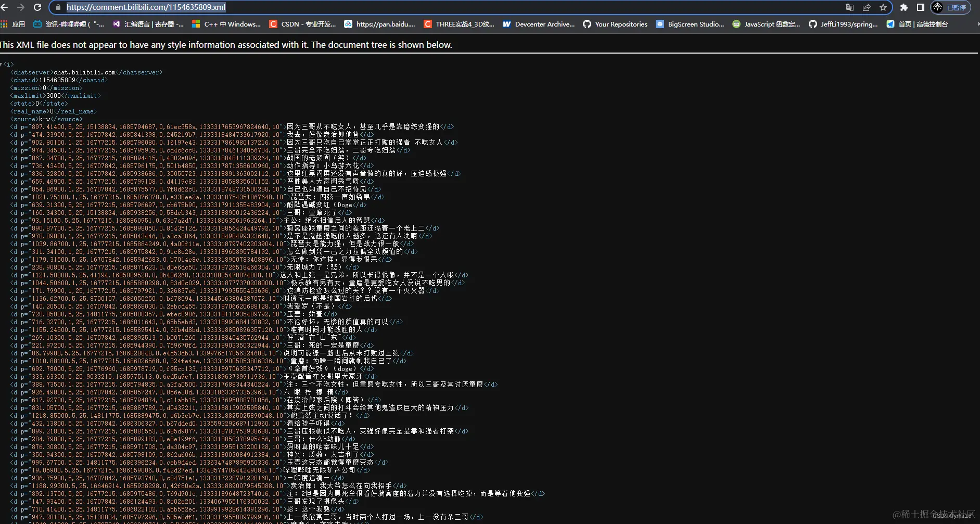Click the comment '一印度运镜一'
Screen dimensions: 980x524
(309, 478)
